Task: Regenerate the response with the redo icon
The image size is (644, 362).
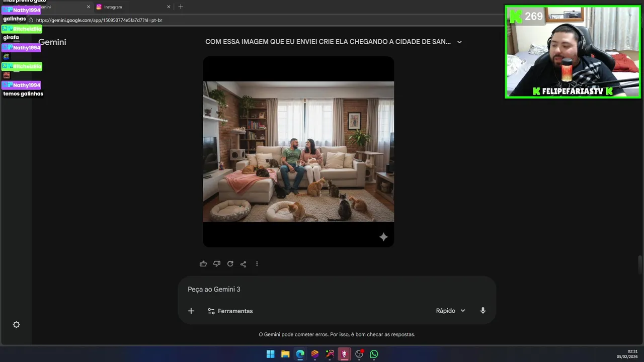Action: 230,263
